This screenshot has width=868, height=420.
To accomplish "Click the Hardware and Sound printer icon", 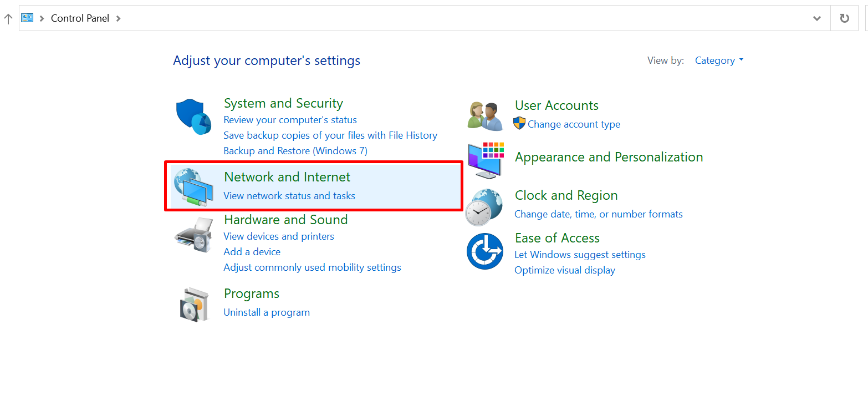I will [x=193, y=235].
